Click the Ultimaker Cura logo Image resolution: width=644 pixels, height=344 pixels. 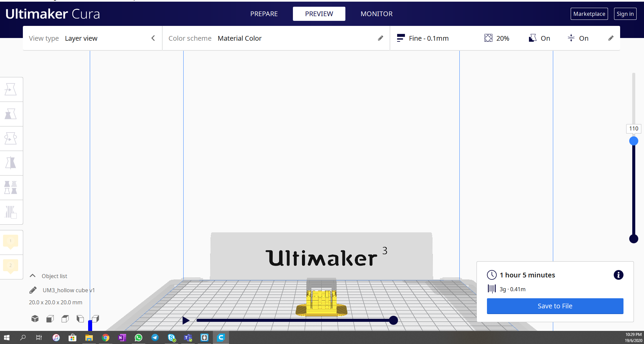point(53,14)
